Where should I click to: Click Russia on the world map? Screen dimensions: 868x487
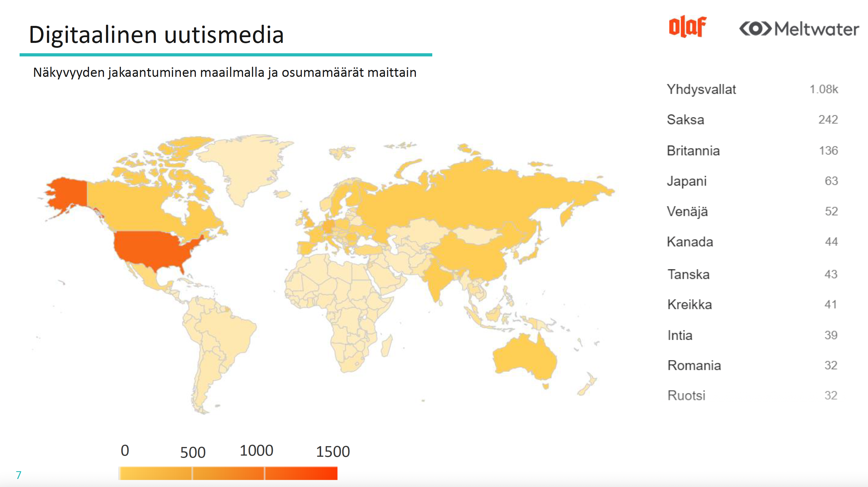[472, 195]
